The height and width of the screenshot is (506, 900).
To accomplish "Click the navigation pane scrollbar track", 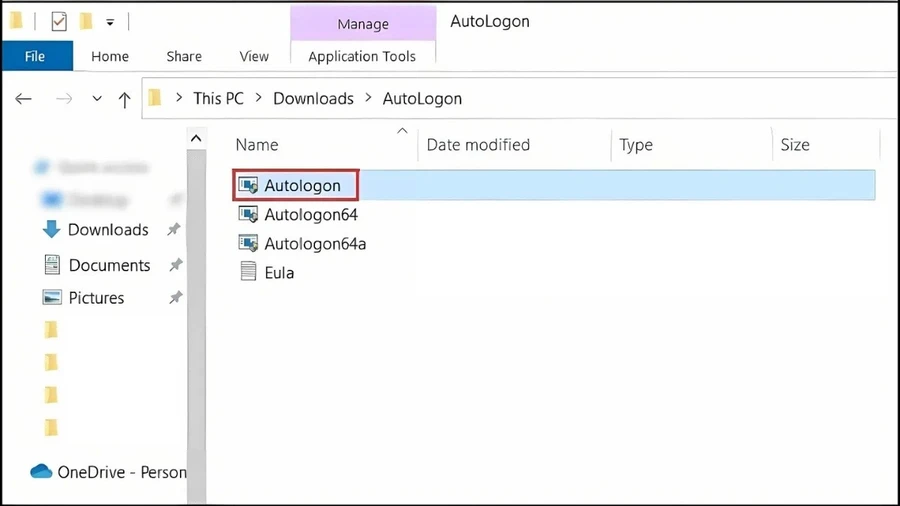I will click(196, 326).
